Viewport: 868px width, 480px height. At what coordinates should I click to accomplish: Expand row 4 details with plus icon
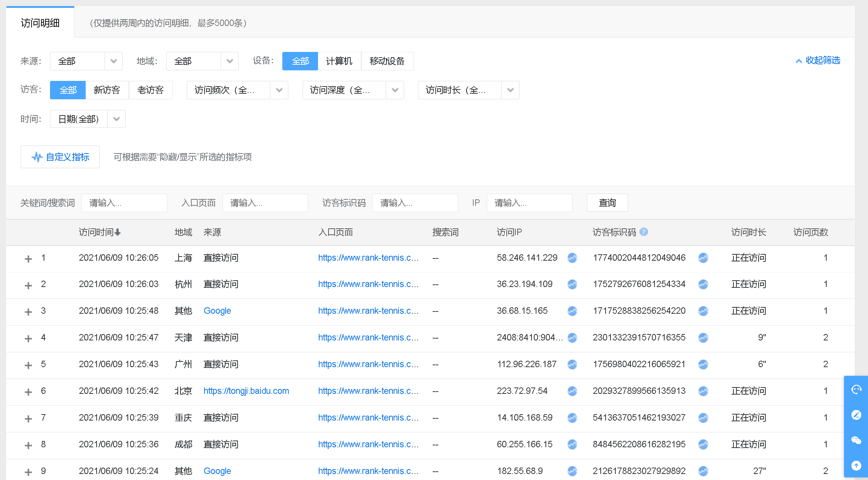28,338
